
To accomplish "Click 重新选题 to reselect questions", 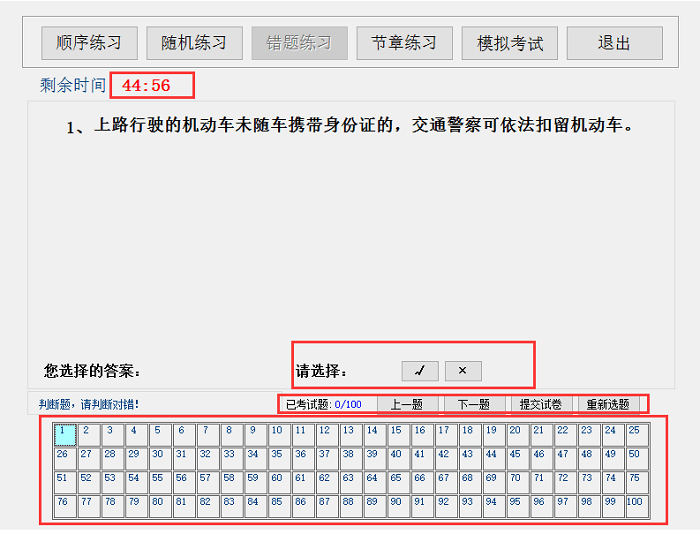I will coord(608,405).
